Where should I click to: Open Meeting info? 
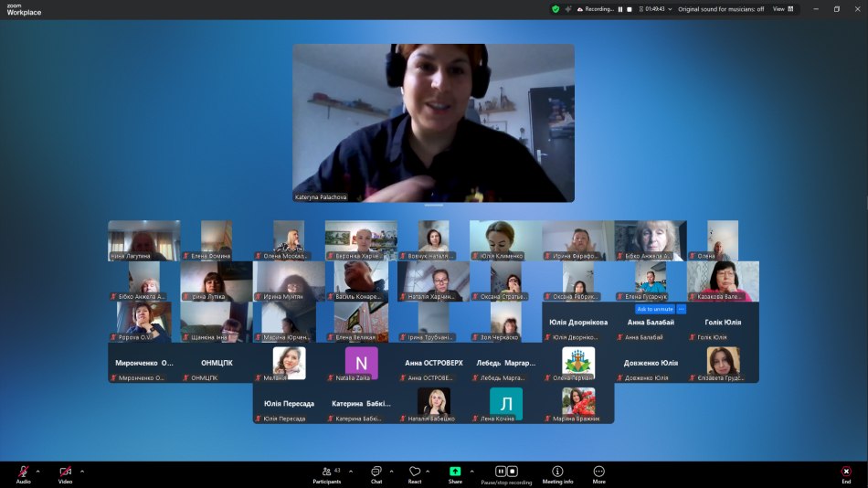tap(557, 472)
